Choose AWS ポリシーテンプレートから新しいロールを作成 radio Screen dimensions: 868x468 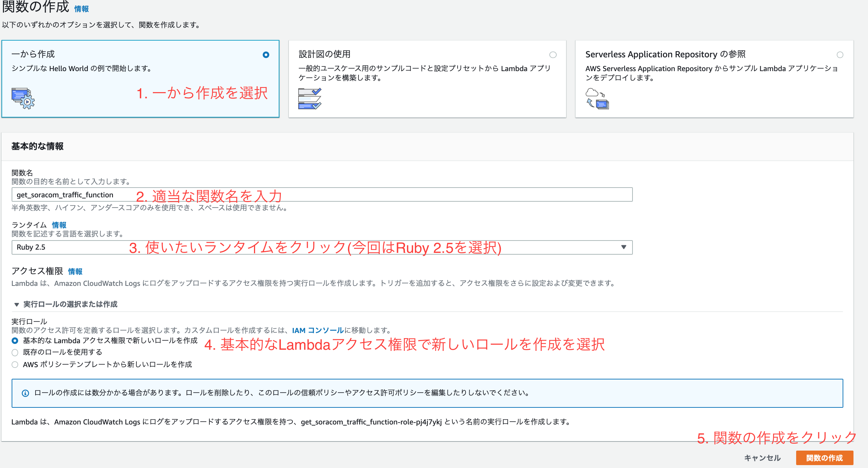click(15, 365)
